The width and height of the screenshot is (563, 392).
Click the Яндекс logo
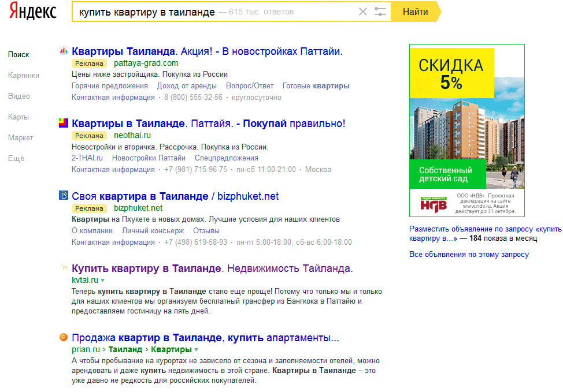33,11
